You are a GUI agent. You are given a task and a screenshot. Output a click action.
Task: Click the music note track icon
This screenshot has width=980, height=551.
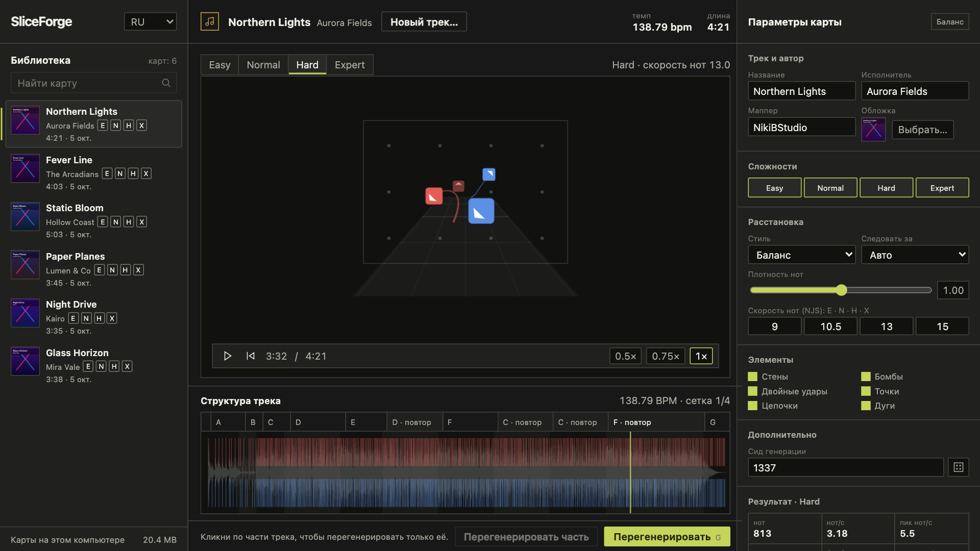coord(210,21)
